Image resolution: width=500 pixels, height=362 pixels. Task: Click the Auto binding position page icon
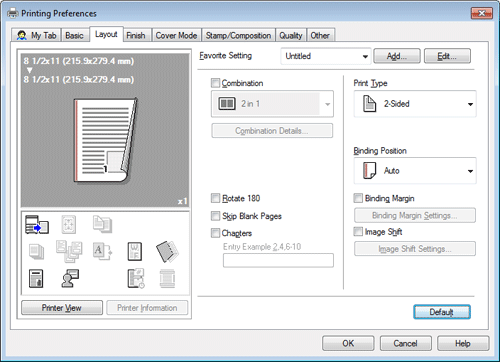tap(369, 171)
